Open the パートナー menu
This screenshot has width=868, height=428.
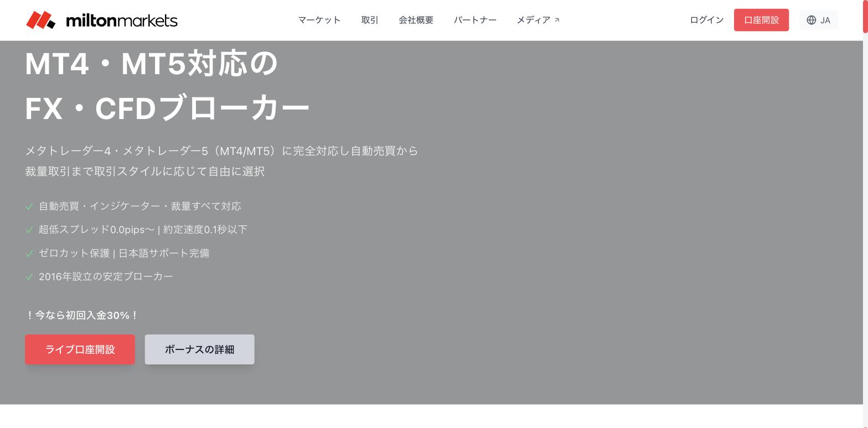(x=475, y=20)
